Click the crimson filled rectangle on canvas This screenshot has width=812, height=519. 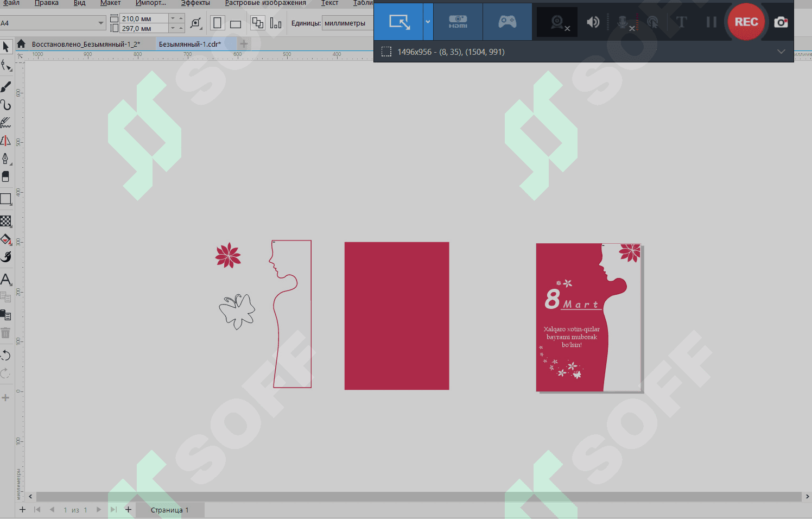397,316
